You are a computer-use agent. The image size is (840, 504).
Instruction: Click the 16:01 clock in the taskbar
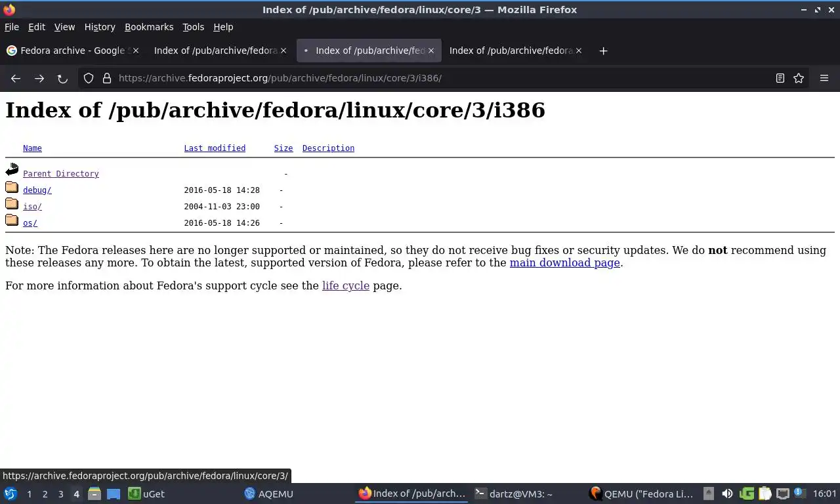824,493
